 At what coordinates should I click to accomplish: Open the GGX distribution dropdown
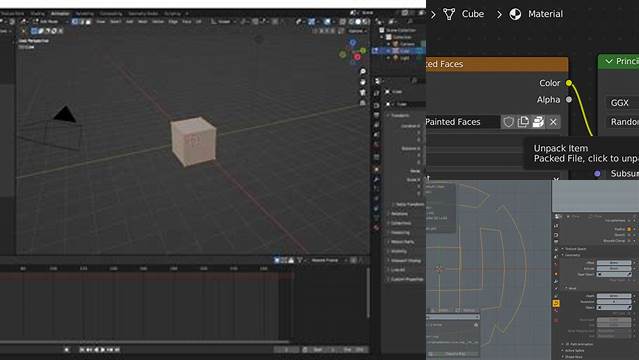623,103
